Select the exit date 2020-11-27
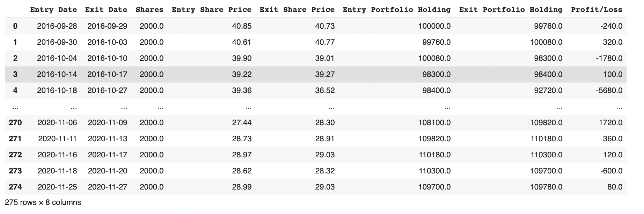Screen dimensions: 644x214 (x=108, y=187)
